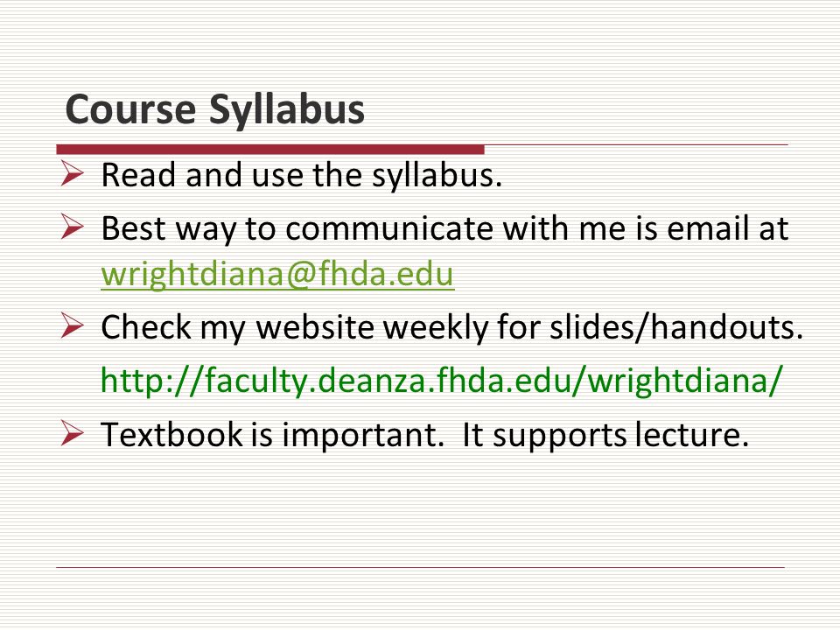The height and width of the screenshot is (630, 840).
Task: Click the thick red bar under the title
Action: tap(270, 149)
